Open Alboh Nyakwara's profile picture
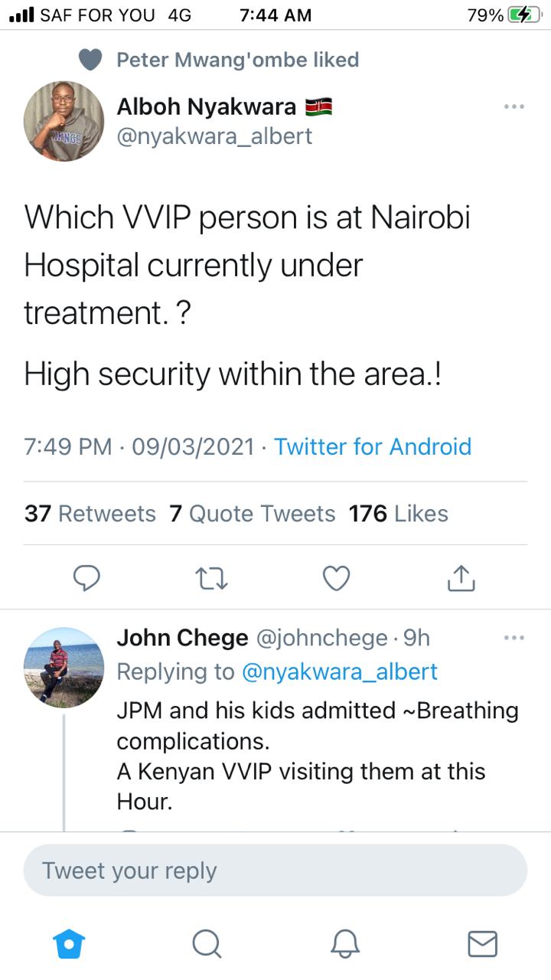This screenshot has width=551, height=980. (64, 121)
